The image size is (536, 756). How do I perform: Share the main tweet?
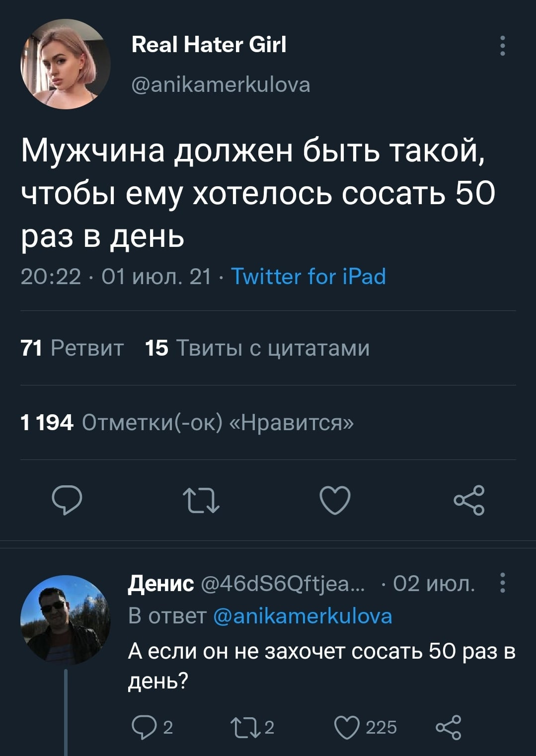[468, 500]
